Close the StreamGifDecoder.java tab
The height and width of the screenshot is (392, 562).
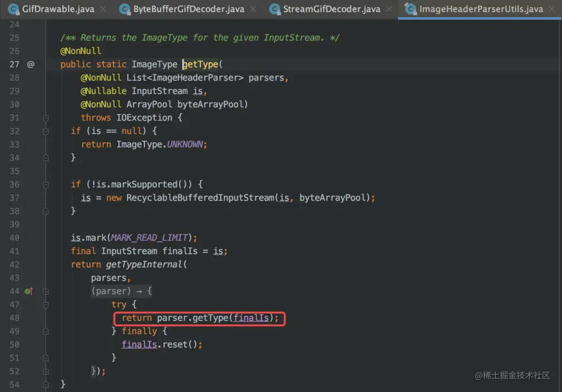coord(389,9)
